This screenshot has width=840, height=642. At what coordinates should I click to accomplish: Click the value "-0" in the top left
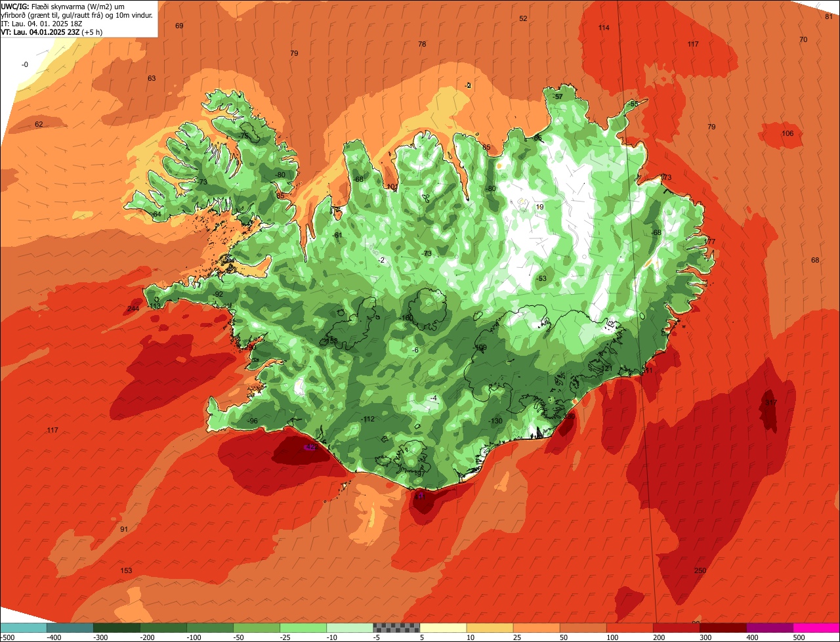[x=25, y=64]
